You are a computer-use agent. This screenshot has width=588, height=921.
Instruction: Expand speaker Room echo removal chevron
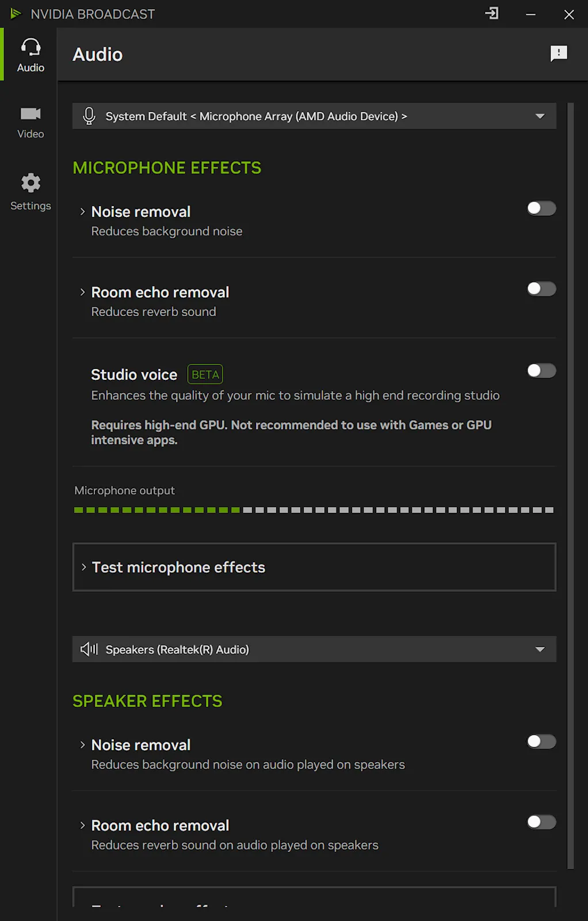(x=82, y=825)
